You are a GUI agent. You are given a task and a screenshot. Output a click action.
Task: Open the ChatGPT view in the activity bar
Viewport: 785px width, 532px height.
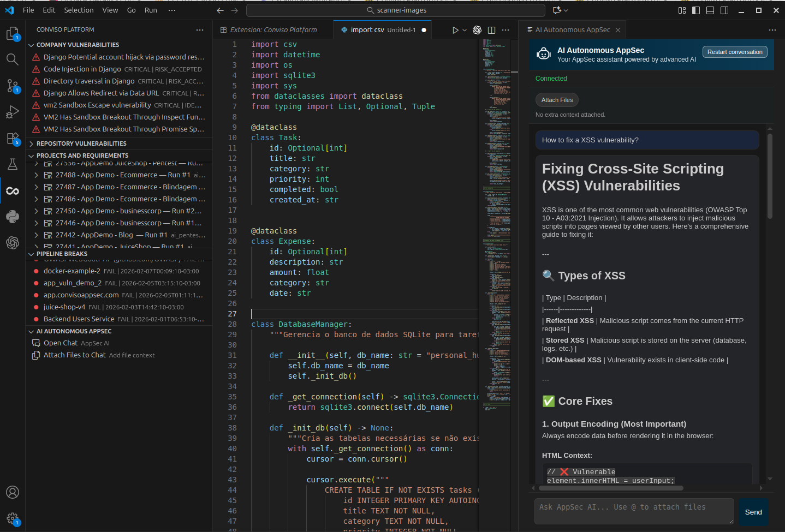13,243
